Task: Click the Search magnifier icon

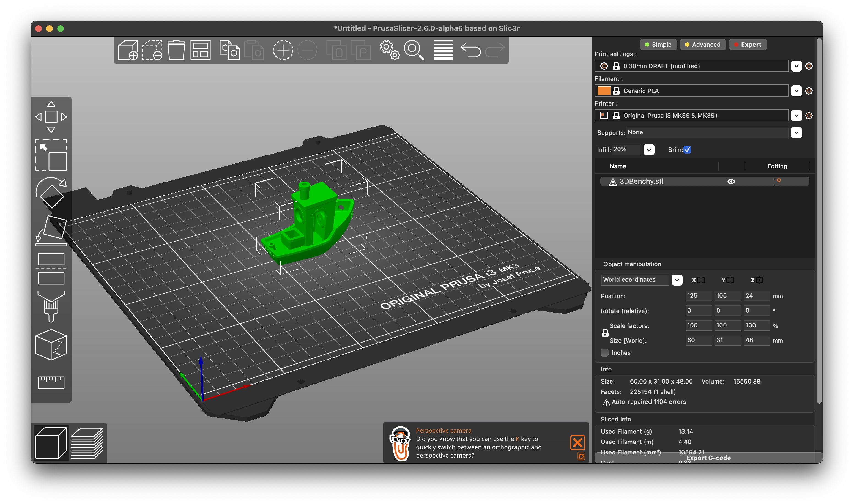Action: (414, 50)
